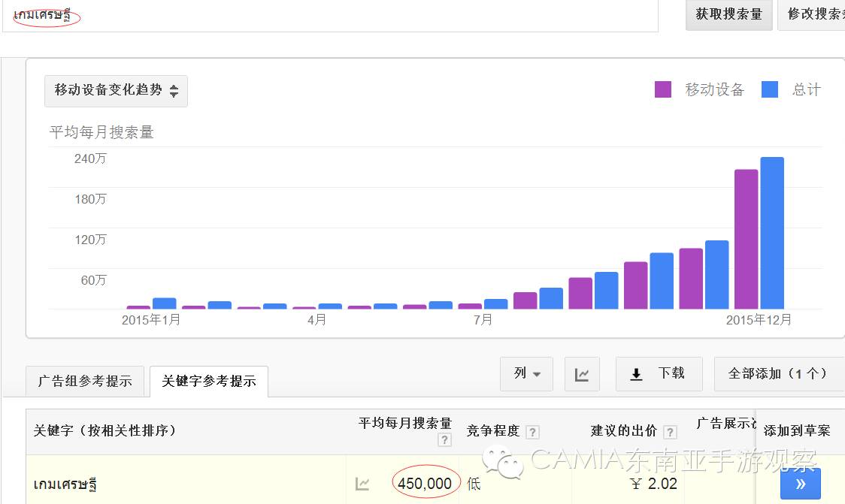Click the December 2015 purple mobile bar
The image size is (845, 504).
pyautogui.click(x=746, y=239)
